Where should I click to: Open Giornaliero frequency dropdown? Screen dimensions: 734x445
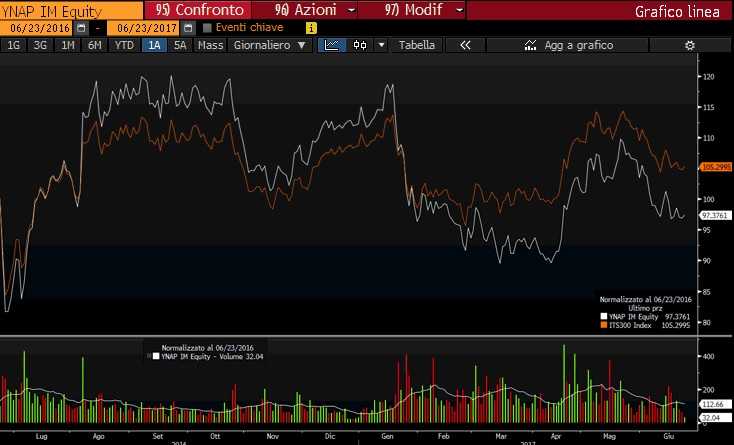tap(269, 45)
